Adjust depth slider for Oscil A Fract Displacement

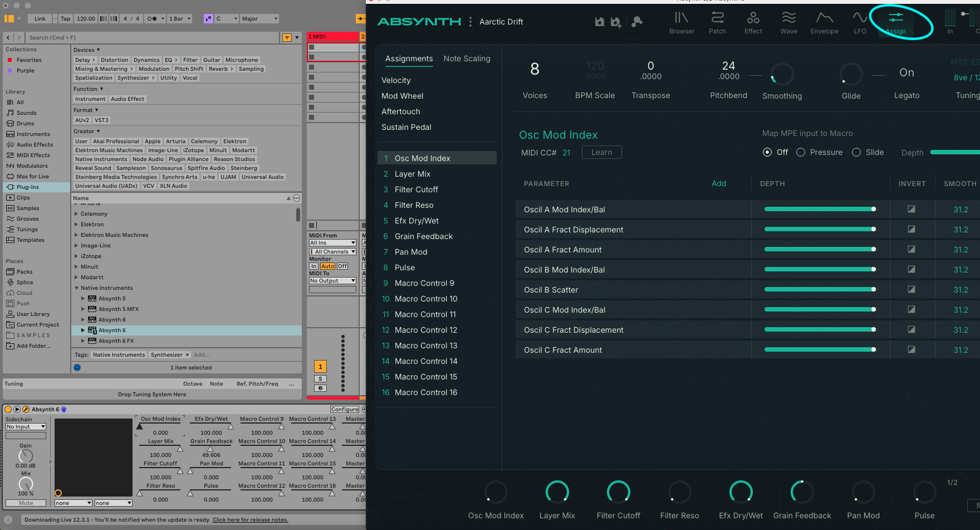(819, 229)
